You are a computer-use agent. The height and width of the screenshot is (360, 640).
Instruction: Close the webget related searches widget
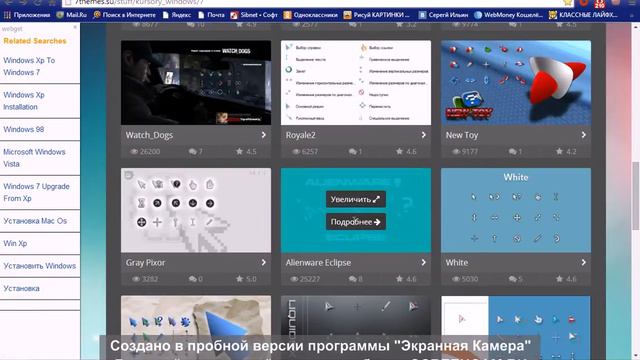pos(75,28)
